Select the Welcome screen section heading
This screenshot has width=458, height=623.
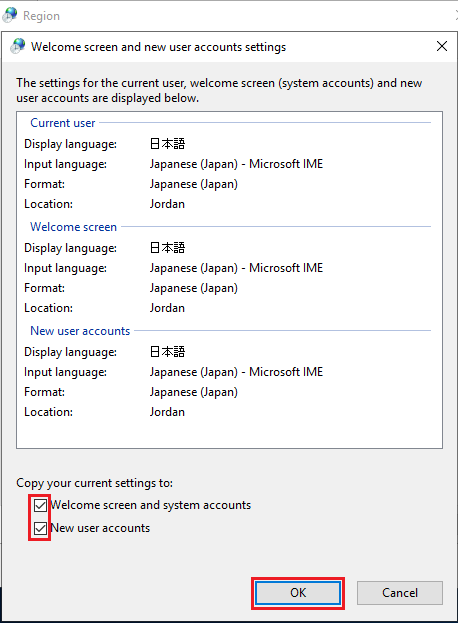click(x=73, y=227)
